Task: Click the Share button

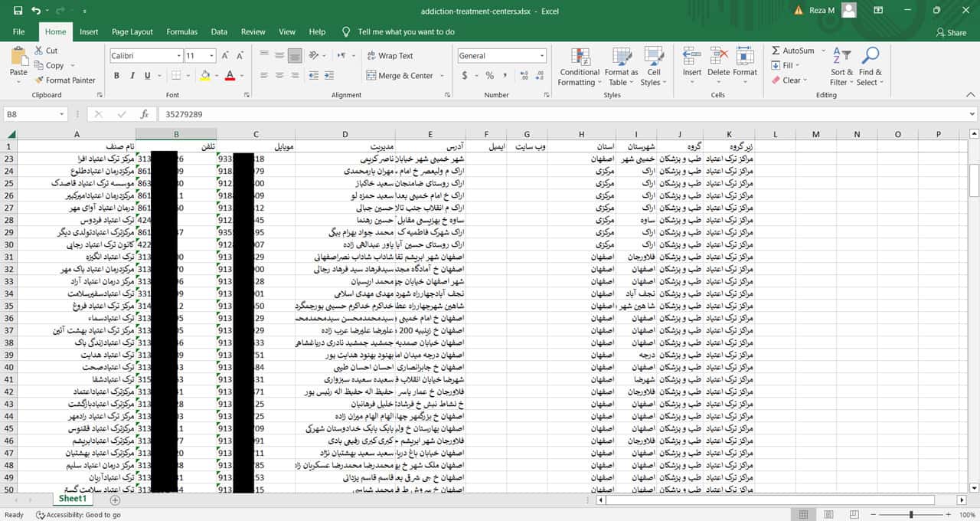Action: coord(951,32)
